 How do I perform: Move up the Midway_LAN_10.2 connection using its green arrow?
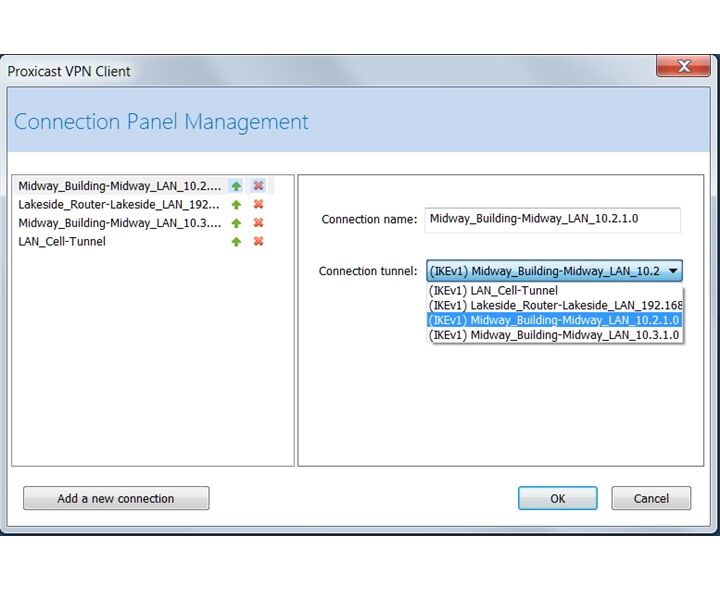236,186
